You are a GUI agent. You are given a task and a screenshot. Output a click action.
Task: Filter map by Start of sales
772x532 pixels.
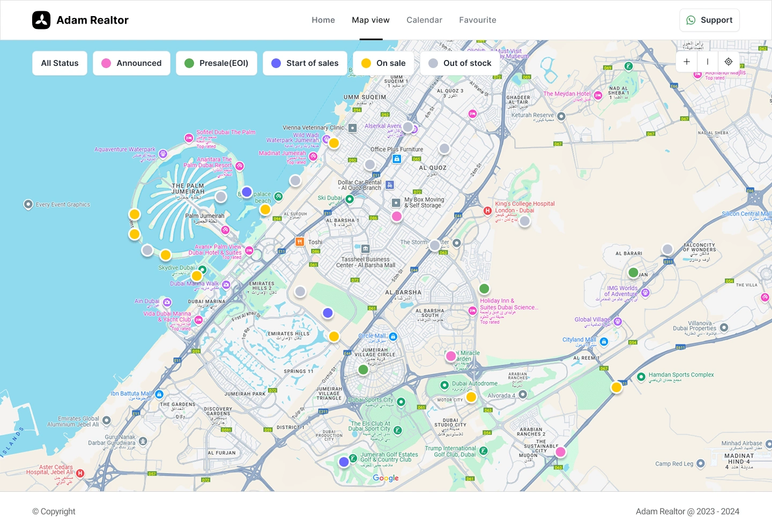[x=305, y=63]
